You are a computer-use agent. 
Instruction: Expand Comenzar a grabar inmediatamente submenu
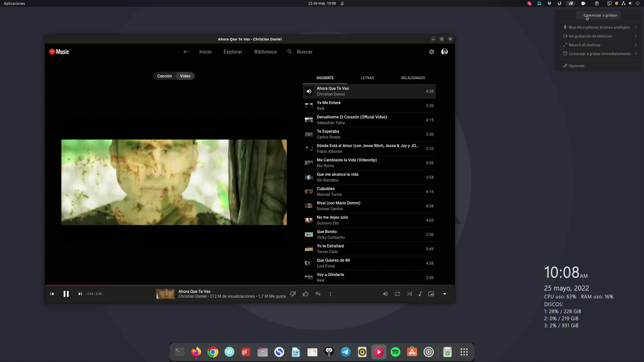[599, 54]
